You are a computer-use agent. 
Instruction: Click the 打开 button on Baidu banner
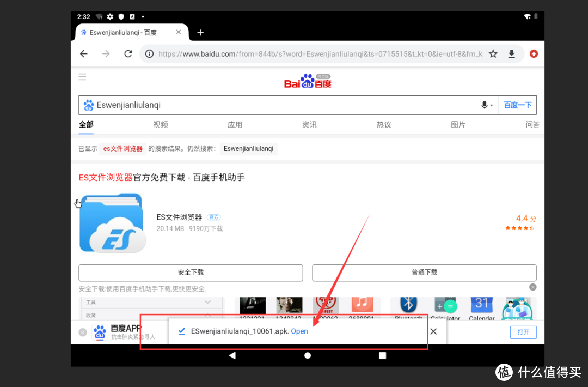523,332
